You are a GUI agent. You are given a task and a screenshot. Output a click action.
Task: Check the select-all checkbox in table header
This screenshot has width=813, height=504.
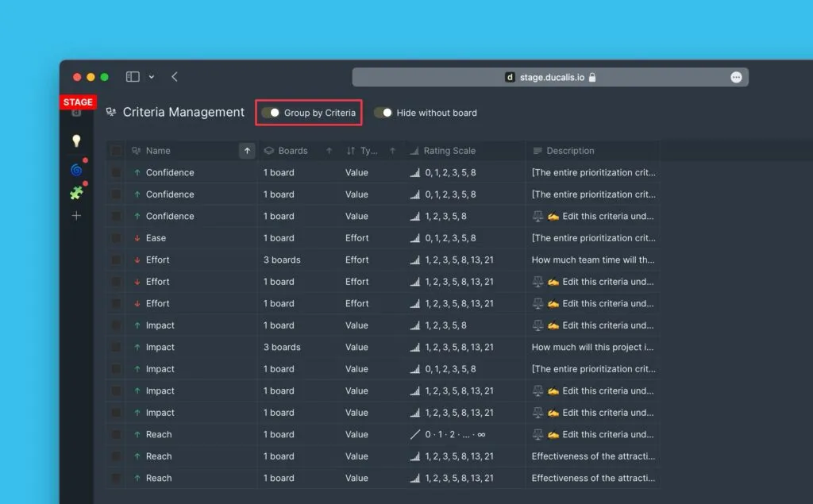[117, 151]
